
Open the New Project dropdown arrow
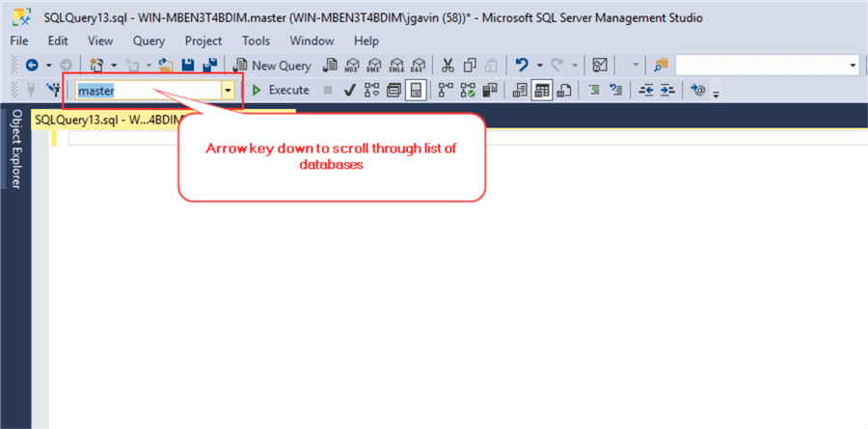click(114, 66)
